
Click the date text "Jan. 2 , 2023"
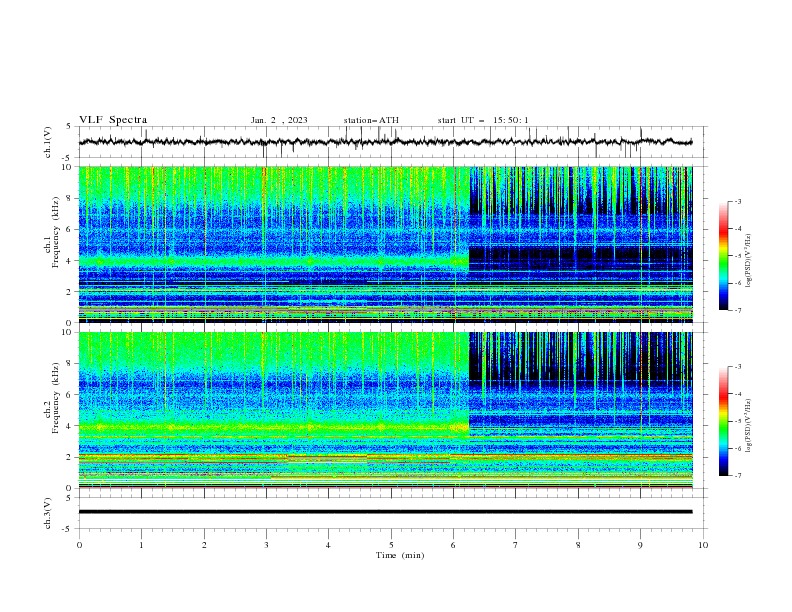pos(279,120)
